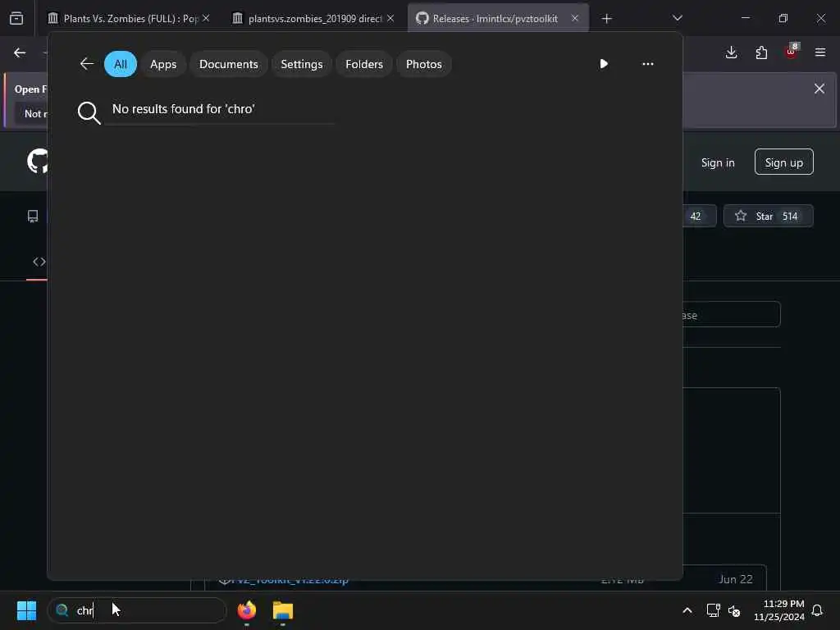Close the plantsvs.zombies_201909 tab
840x630 pixels.
390,18
